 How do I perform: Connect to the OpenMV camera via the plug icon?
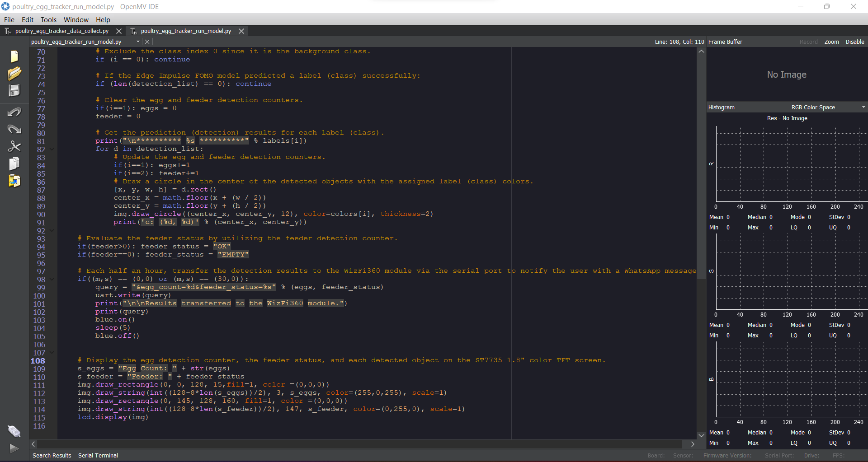14,431
